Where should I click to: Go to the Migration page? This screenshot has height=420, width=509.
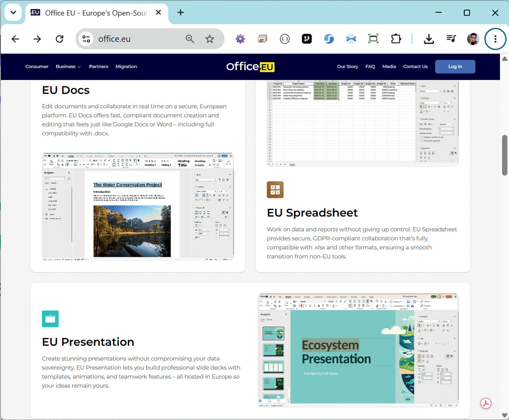tap(126, 66)
